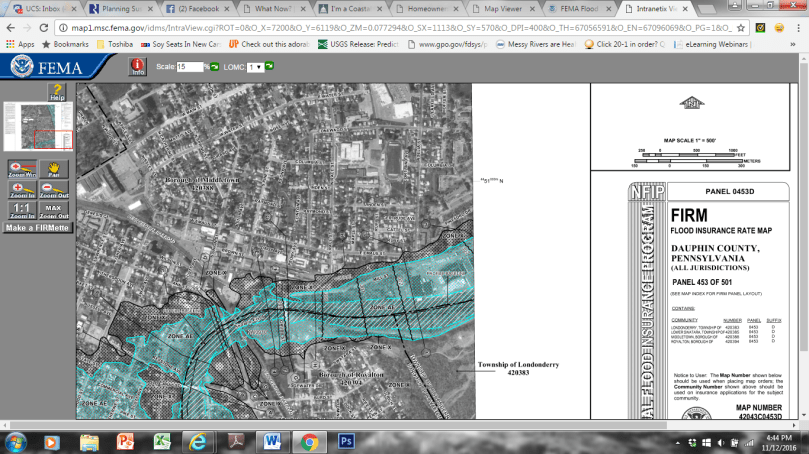Switch to the FEMA Flood tab

tap(580, 9)
